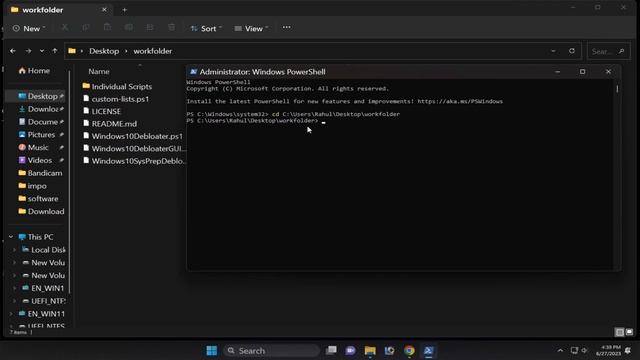This screenshot has width=640, height=360.
Task: Refresh the workfolder view
Action: pos(572,51)
